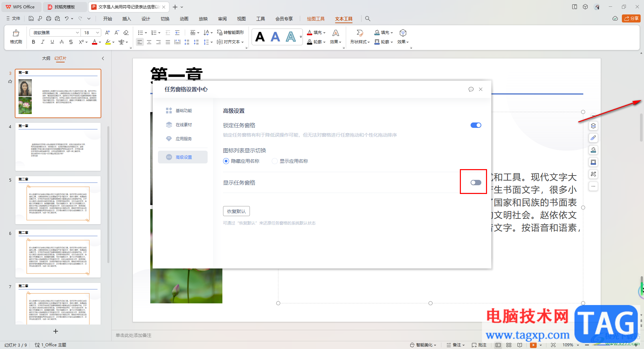
Task: Switch to the Outline (大纲) panel tab
Action: (x=46, y=58)
